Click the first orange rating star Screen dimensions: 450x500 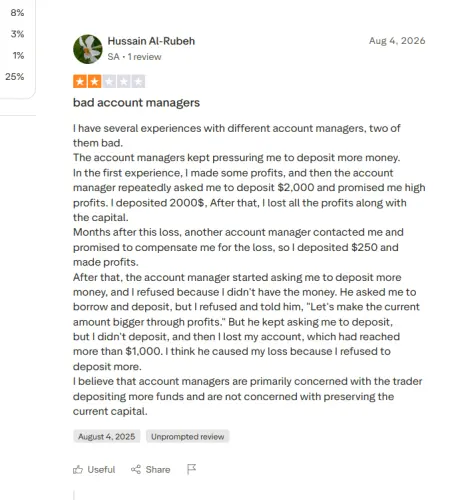tap(80, 81)
